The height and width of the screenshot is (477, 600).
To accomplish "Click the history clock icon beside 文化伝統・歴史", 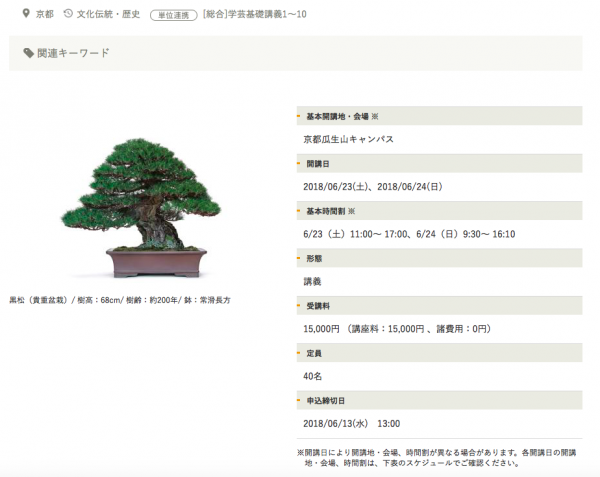I will (67, 15).
